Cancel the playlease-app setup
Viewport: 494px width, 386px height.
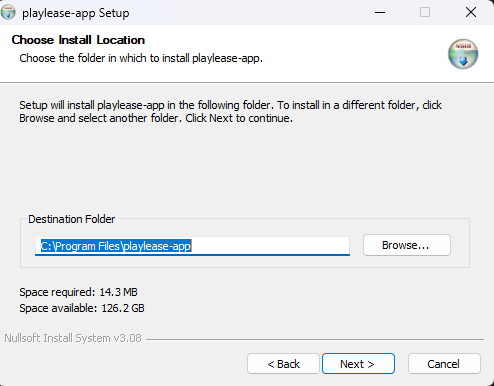click(x=444, y=364)
